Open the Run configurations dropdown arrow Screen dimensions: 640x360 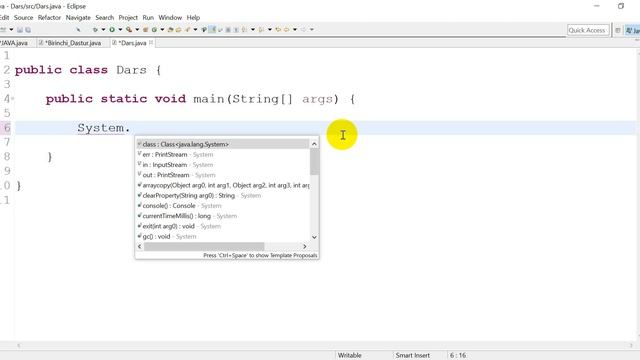tap(120, 30)
